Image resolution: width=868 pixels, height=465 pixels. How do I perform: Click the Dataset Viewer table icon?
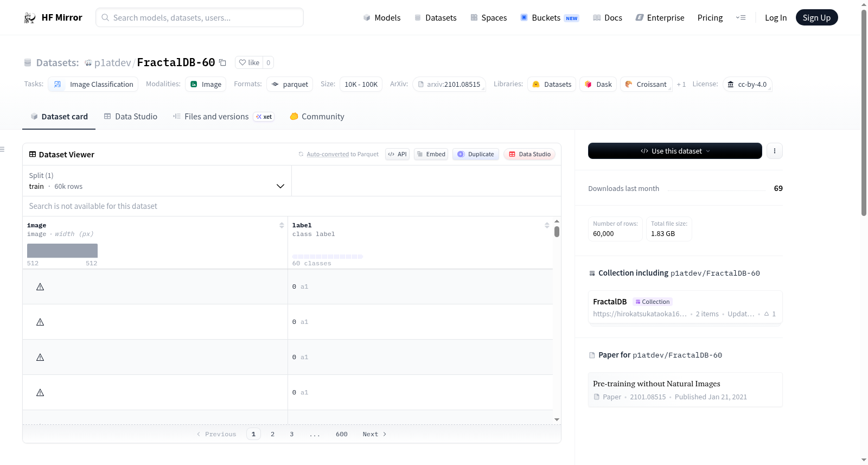(33, 155)
